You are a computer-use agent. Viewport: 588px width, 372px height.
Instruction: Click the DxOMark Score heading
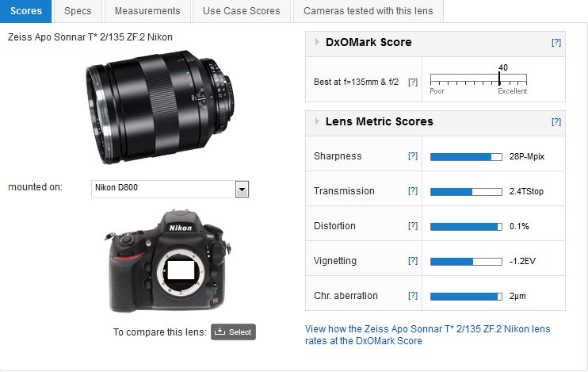[368, 42]
